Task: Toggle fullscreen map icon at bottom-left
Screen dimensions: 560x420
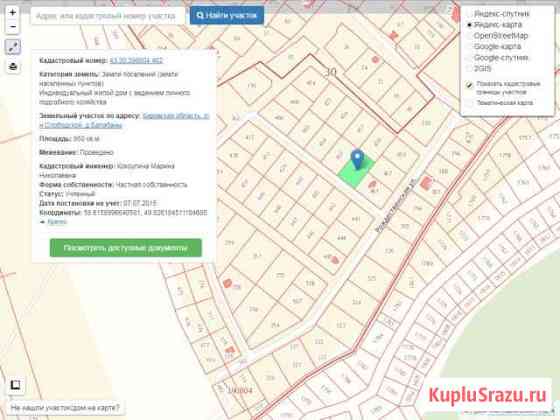Action: pyautogui.click(x=15, y=385)
